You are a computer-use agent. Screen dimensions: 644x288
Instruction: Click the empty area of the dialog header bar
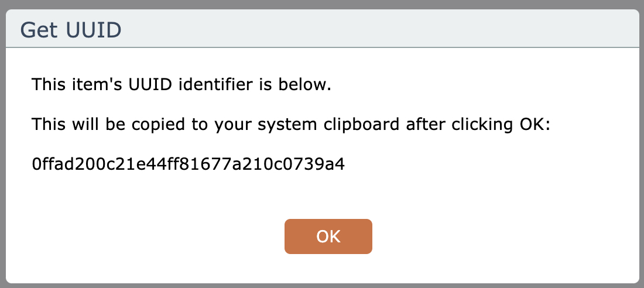point(381,29)
